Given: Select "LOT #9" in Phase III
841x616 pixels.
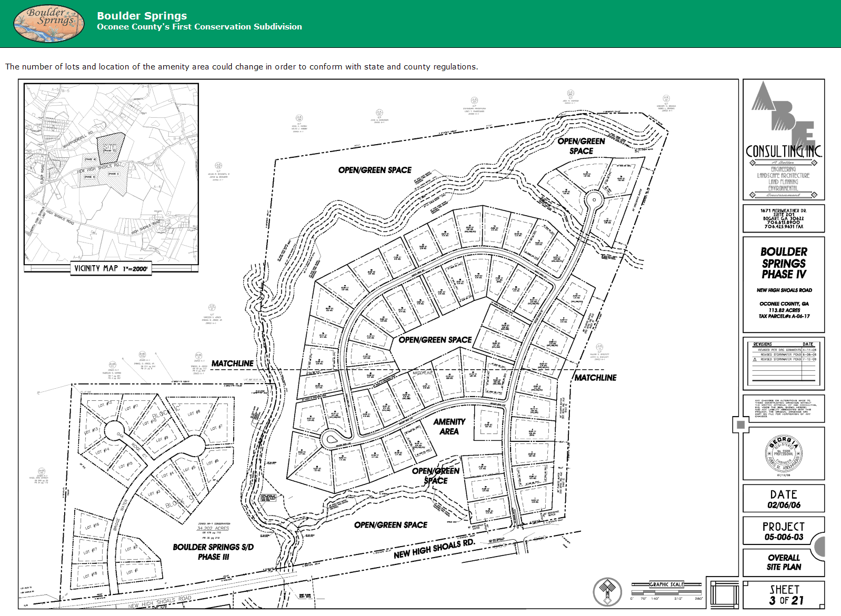Looking at the screenshot, I should 162,439.
